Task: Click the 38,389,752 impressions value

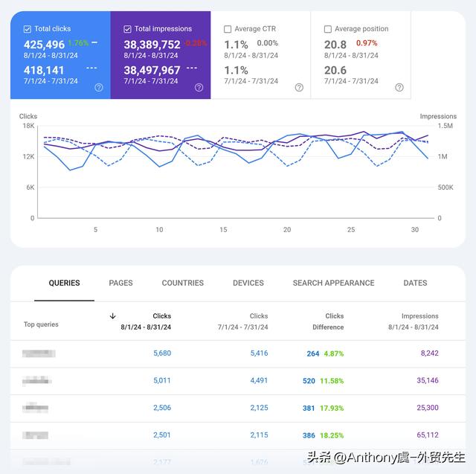Action: point(152,45)
